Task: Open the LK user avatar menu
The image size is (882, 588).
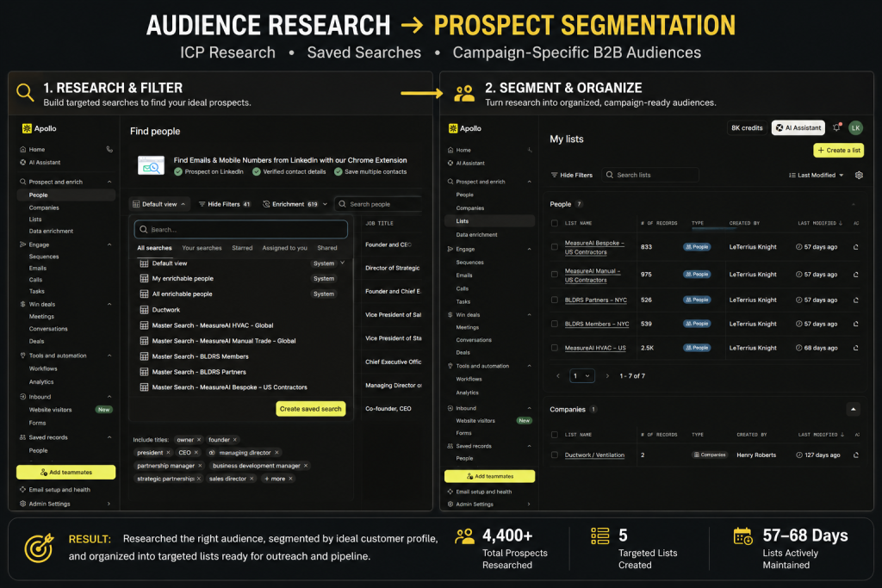Action: (855, 127)
